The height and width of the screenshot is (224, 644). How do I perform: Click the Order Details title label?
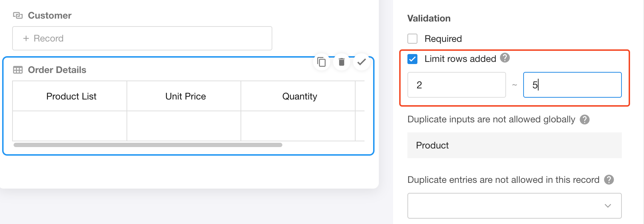[57, 70]
